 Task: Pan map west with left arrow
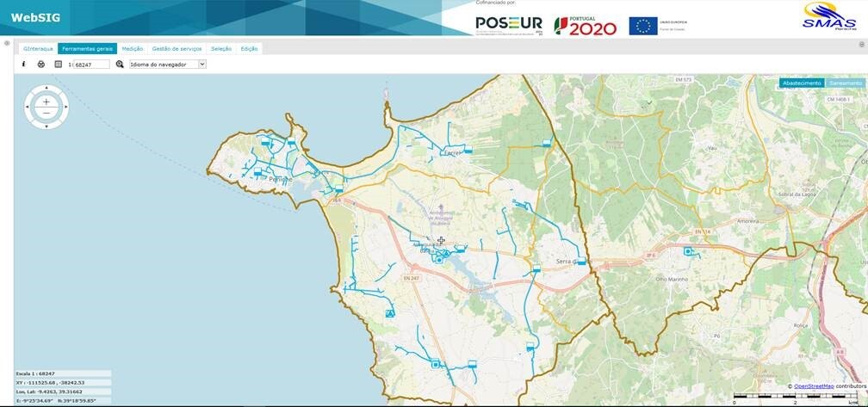(x=28, y=107)
